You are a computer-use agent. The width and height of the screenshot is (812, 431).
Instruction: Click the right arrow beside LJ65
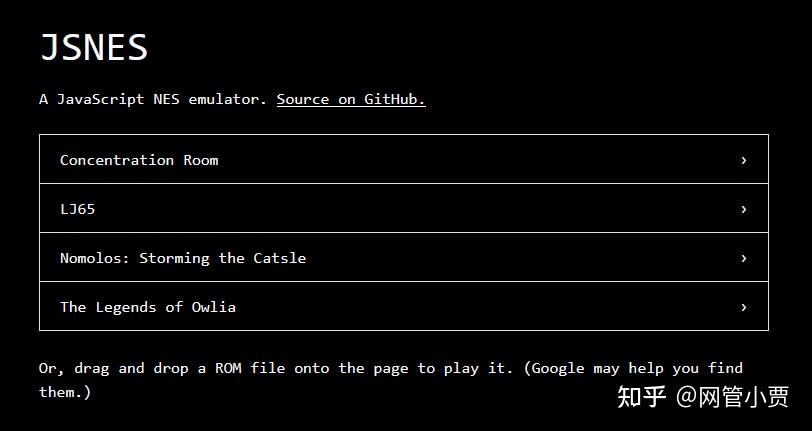coord(743,209)
